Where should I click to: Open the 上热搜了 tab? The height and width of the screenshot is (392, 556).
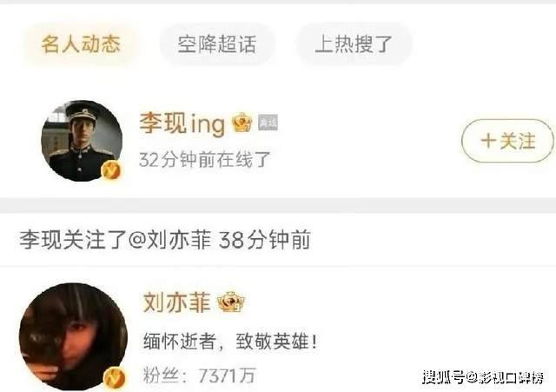click(354, 44)
